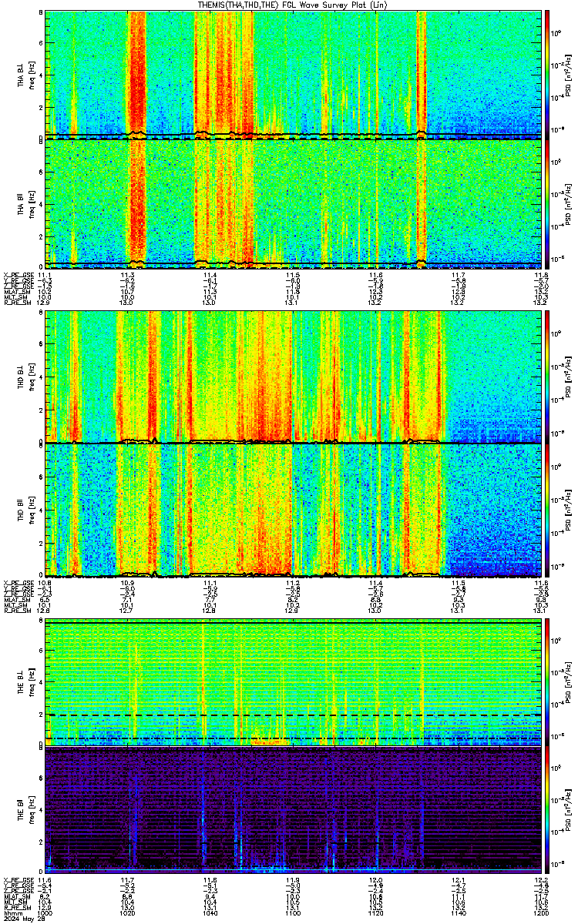This screenshot has height=924, width=578.
Task: Click the THE B-perpendicular freq [Hz] axis label
Action: [x=30, y=681]
